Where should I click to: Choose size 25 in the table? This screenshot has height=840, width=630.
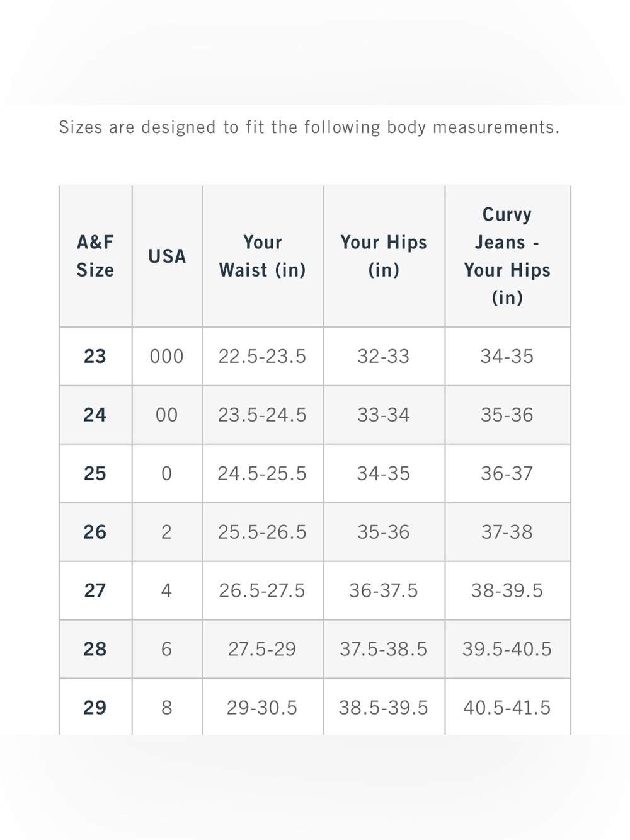click(x=95, y=473)
